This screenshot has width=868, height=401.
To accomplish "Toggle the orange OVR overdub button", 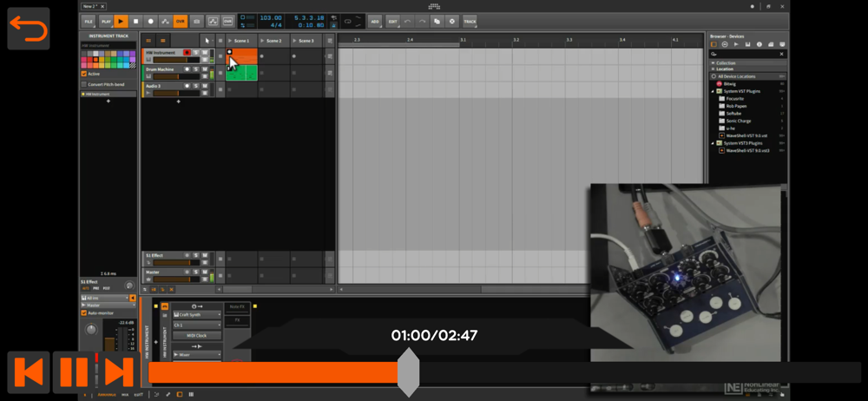I will (180, 22).
